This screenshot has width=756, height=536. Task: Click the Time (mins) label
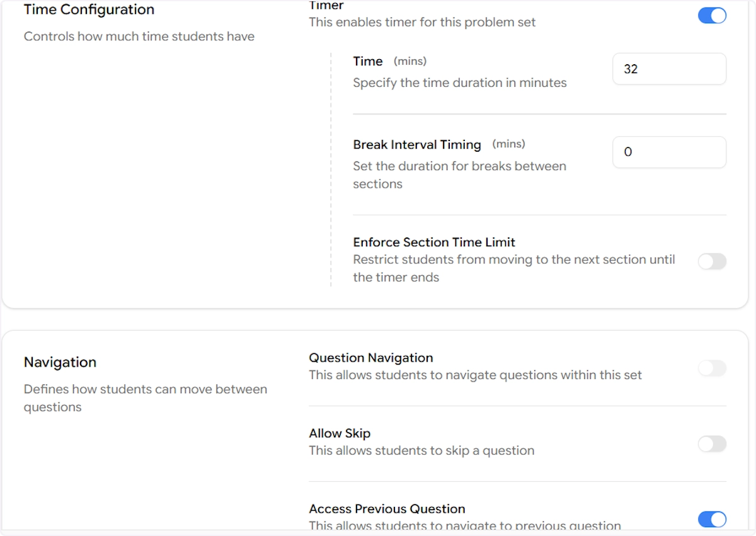pos(368,61)
